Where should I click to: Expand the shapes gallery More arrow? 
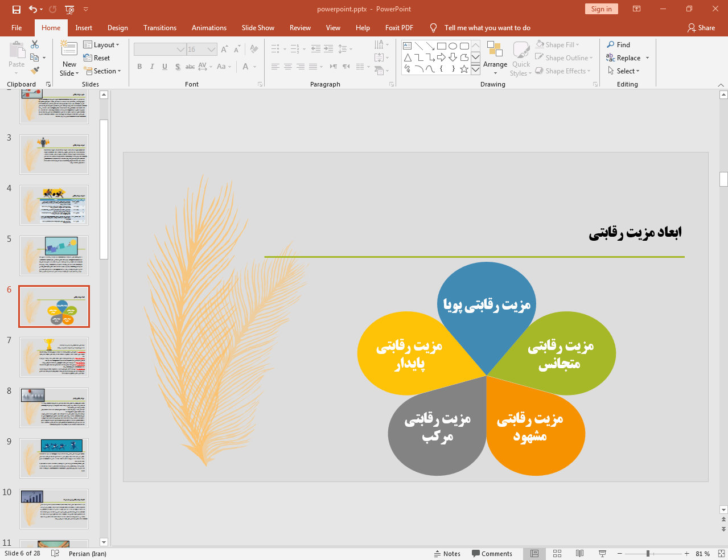tap(475, 69)
